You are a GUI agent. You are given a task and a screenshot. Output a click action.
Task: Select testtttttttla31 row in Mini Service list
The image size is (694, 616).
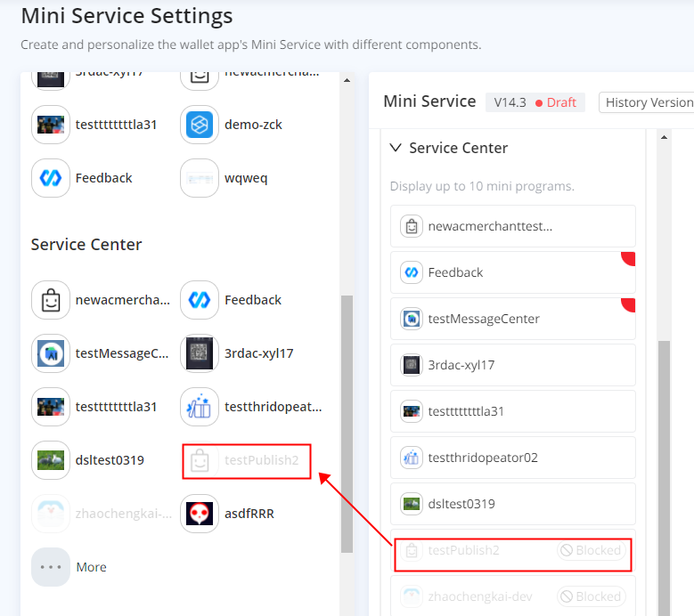point(512,411)
